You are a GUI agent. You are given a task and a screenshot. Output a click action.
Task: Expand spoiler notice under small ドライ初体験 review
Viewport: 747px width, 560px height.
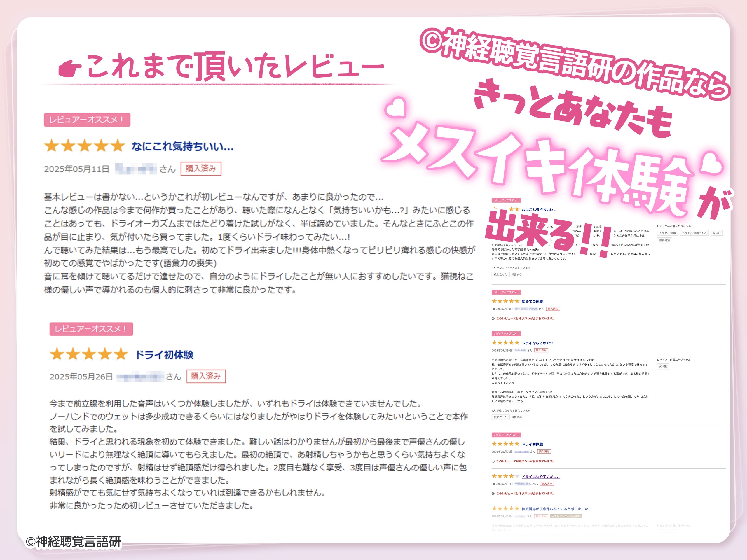tap(524, 461)
